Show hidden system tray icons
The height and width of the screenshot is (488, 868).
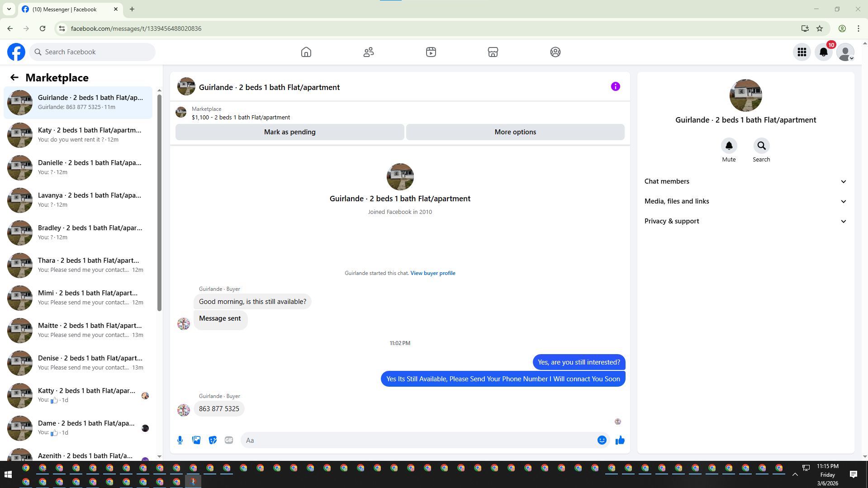pyautogui.click(x=795, y=474)
